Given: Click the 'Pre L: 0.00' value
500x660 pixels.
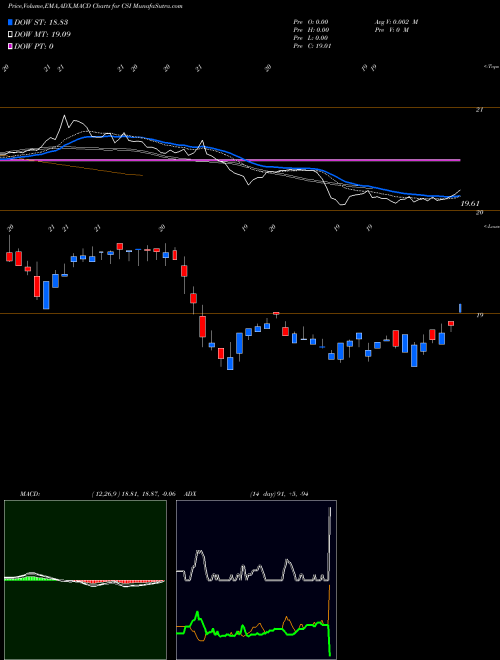Looking at the screenshot, I should [x=311, y=38].
